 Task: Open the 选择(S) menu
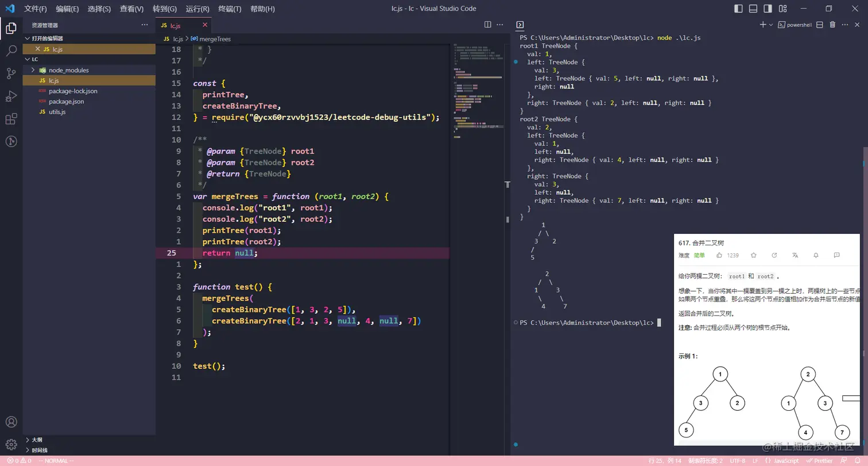point(99,9)
